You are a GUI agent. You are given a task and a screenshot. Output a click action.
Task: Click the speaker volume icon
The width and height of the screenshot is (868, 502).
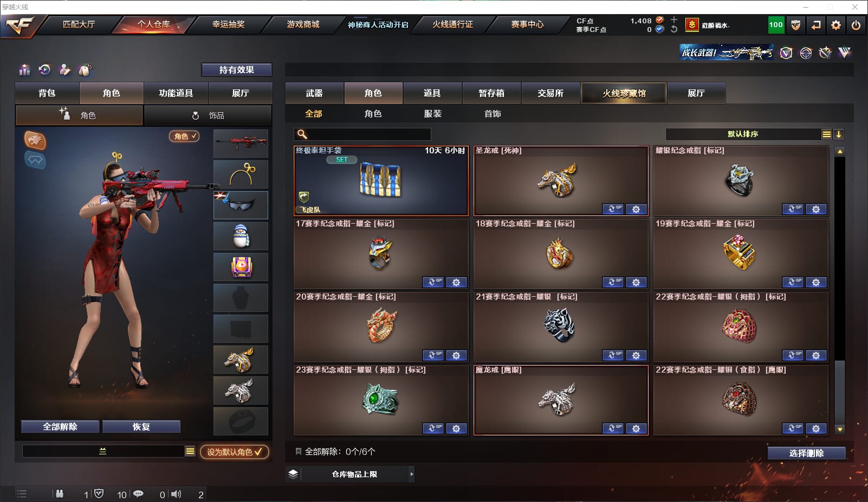coord(176,494)
